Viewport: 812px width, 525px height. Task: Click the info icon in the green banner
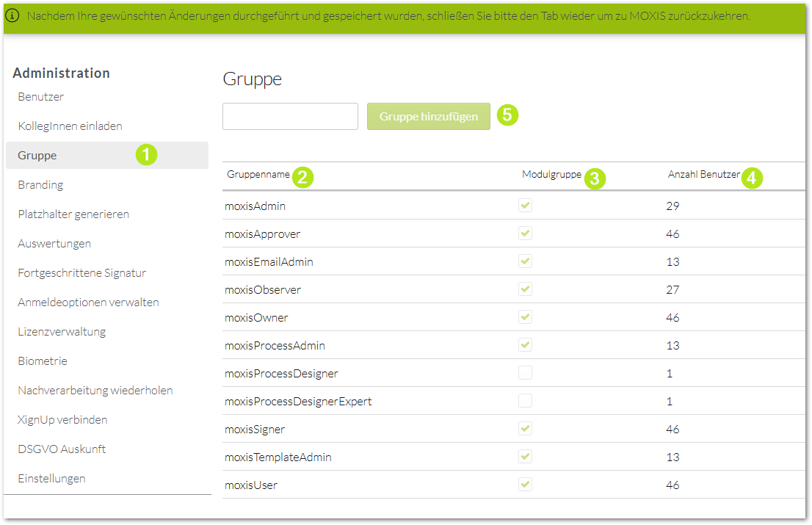click(12, 15)
